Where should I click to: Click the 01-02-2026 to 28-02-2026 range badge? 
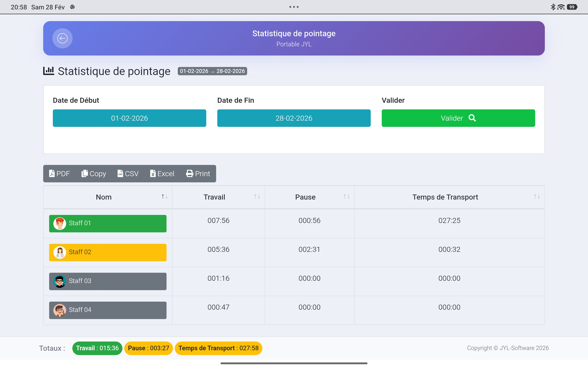(x=212, y=71)
